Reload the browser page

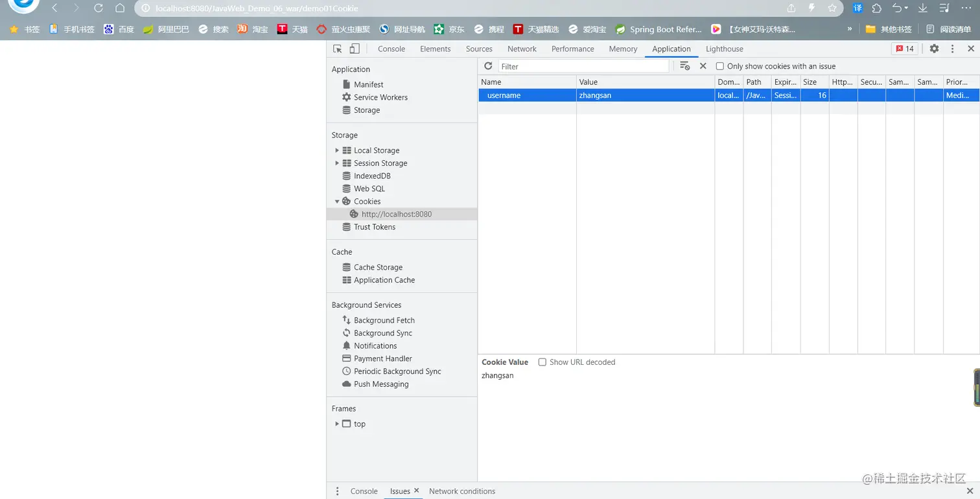[98, 8]
